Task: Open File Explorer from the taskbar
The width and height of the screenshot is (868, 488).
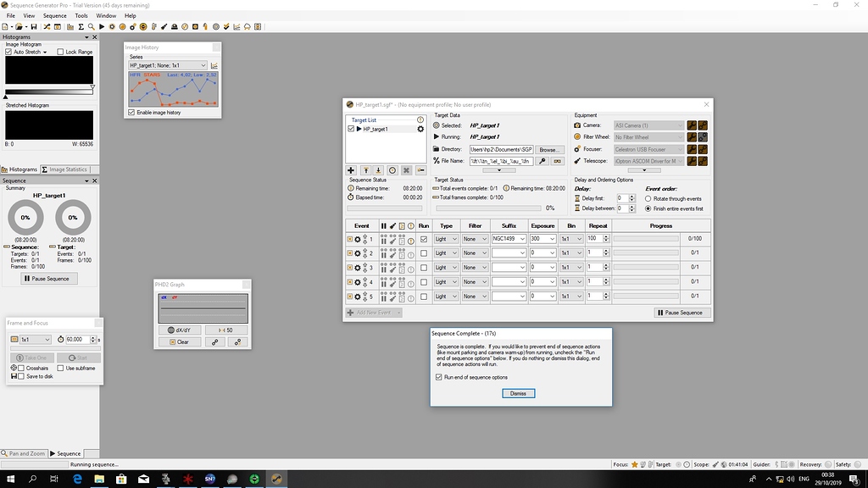Action: [99, 480]
